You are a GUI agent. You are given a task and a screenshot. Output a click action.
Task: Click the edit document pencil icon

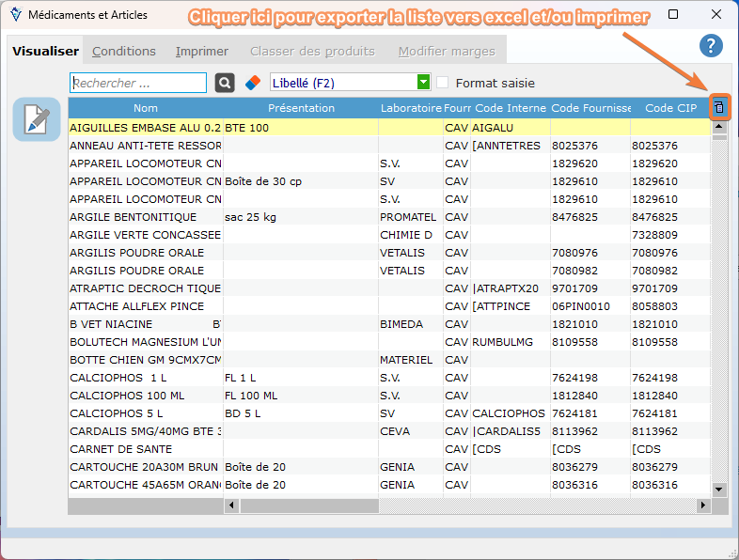(37, 119)
